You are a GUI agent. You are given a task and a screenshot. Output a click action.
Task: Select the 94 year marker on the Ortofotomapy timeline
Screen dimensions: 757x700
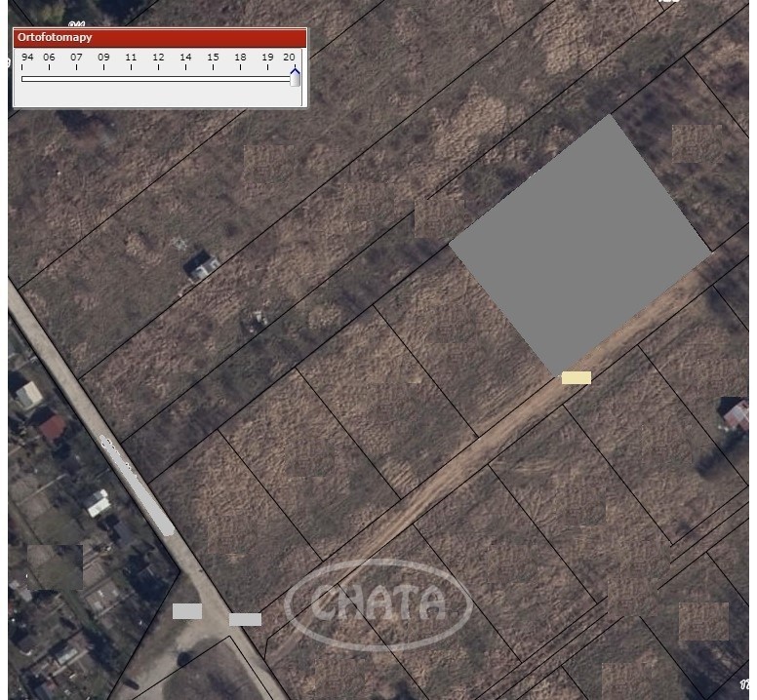[x=27, y=57]
